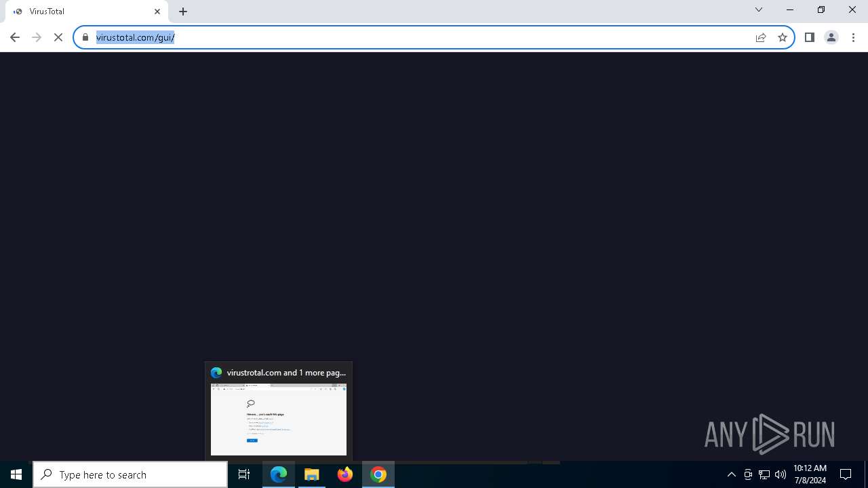Select the VirusTotal tab
The width and height of the screenshot is (868, 488).
pos(87,12)
